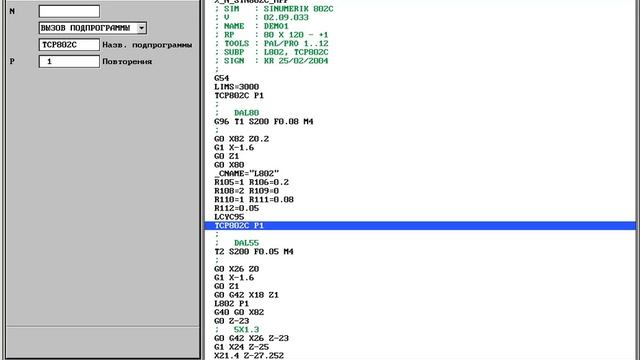Screen dimensions: 640x360
Task: Select the '_CNAME="L802"' line
Action: 247,173
